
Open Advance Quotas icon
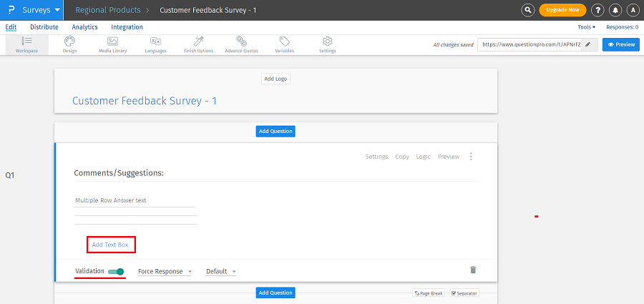click(x=241, y=41)
